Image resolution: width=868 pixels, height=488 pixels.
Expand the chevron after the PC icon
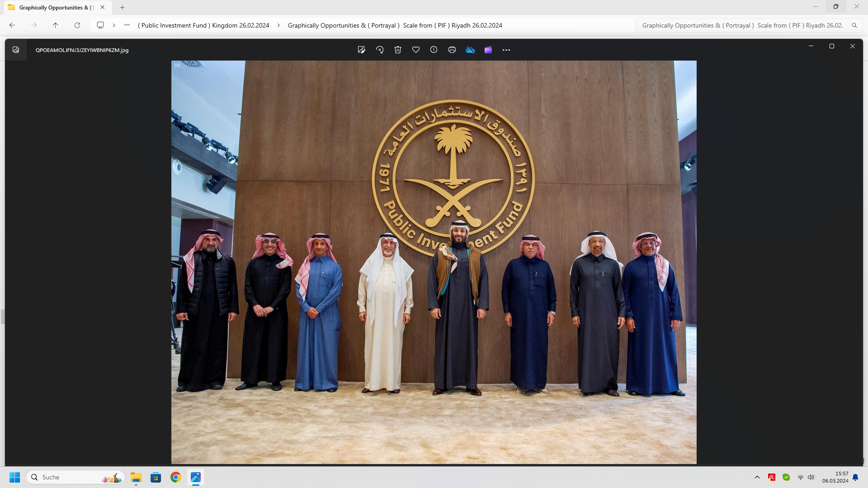coord(114,25)
